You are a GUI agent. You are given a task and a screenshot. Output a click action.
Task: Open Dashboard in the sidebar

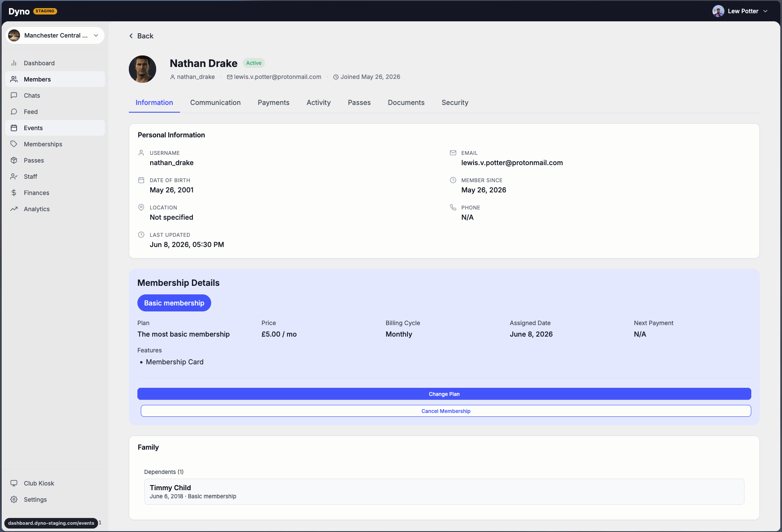pos(55,63)
